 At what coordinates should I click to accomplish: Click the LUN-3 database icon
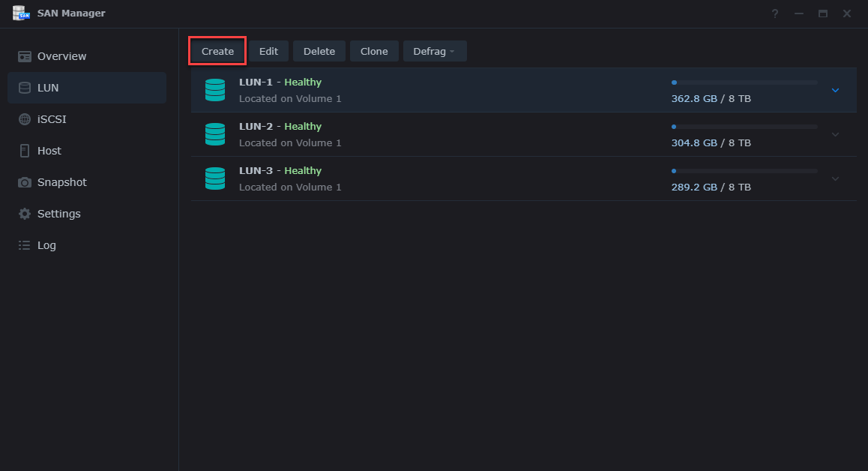point(215,178)
